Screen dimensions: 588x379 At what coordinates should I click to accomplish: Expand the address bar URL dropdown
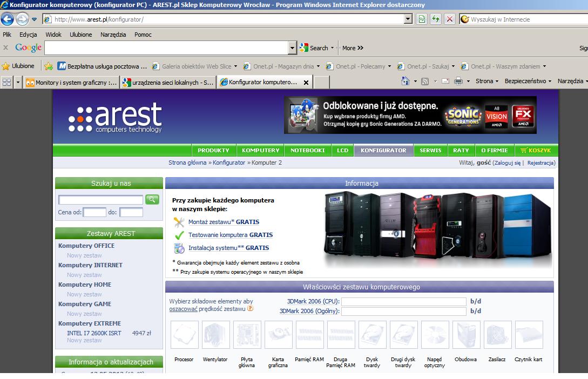tap(408, 19)
